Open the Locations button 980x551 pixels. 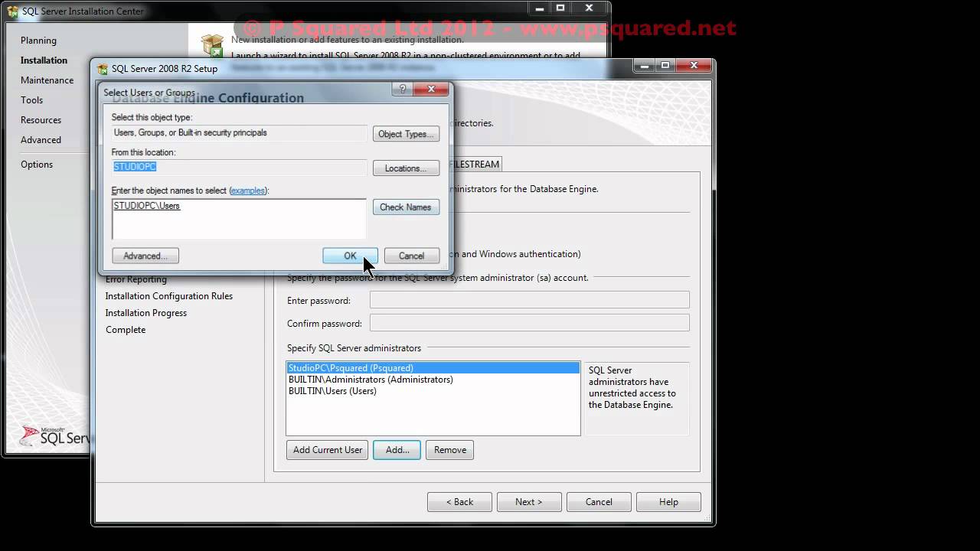pos(406,168)
